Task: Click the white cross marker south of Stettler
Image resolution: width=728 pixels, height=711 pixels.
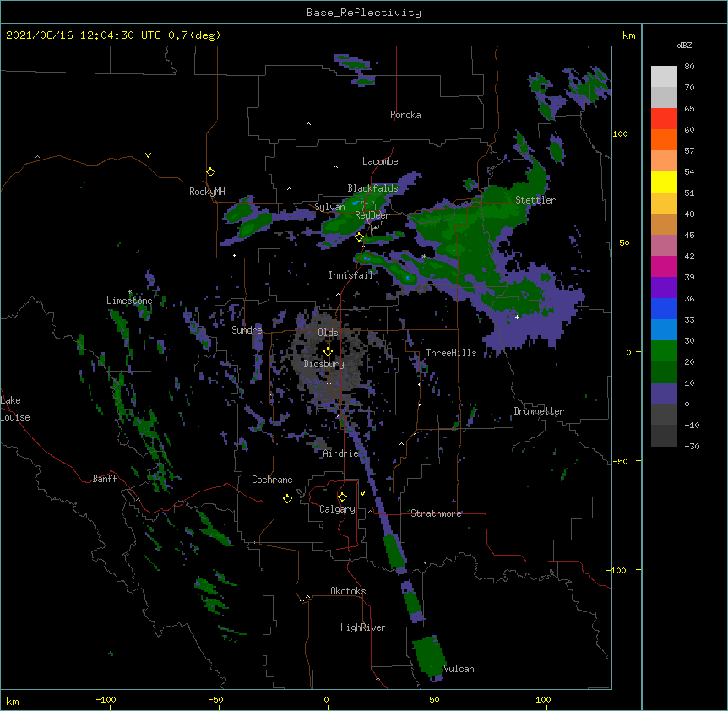Action: [x=517, y=317]
